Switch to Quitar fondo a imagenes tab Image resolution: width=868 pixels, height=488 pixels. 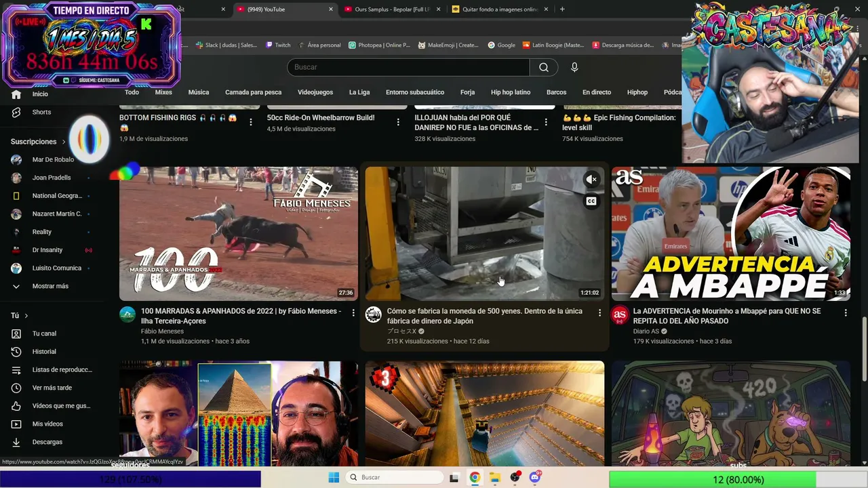click(500, 9)
